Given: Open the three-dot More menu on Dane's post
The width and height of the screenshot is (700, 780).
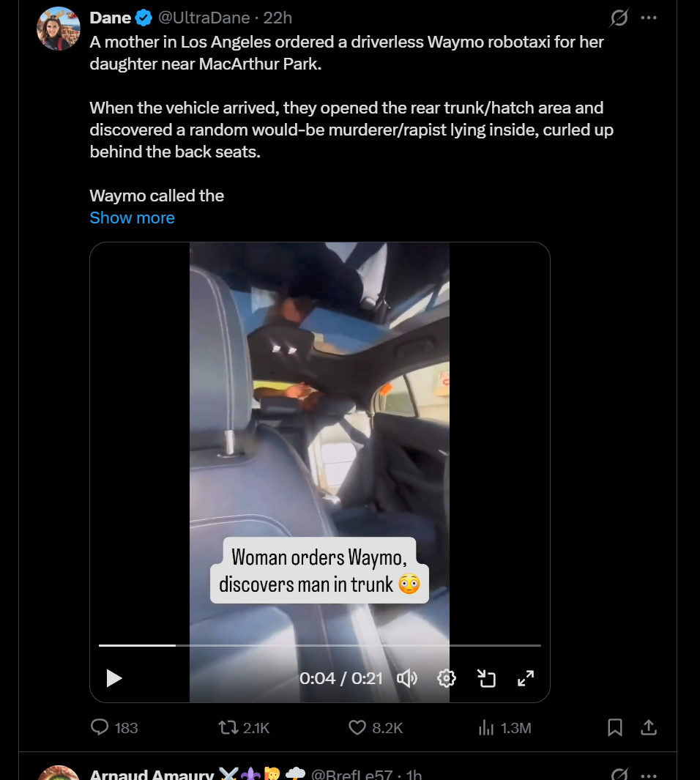Looking at the screenshot, I should pyautogui.click(x=649, y=18).
